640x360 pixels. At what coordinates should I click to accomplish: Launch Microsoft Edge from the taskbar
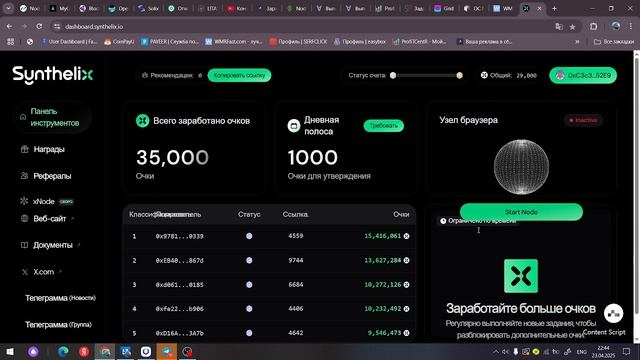pyautogui.click(x=63, y=351)
